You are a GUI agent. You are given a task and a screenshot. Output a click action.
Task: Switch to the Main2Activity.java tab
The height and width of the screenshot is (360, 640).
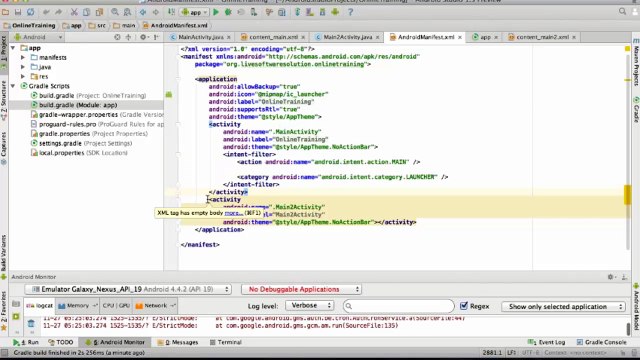348,37
